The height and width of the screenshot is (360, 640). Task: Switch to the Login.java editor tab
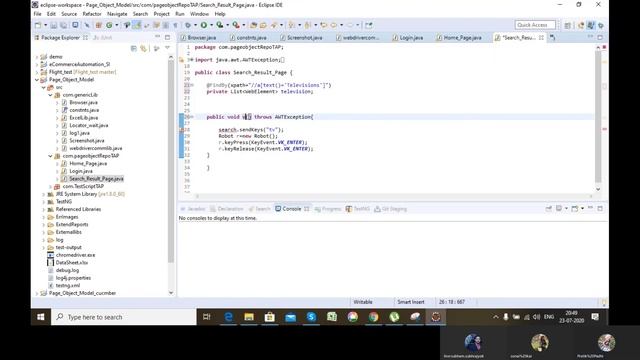[x=408, y=38]
